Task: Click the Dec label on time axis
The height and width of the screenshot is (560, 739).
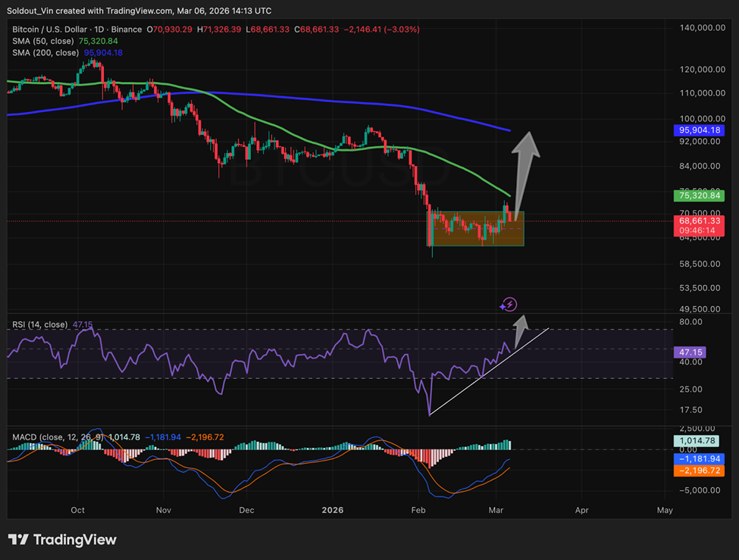Action: tap(246, 510)
